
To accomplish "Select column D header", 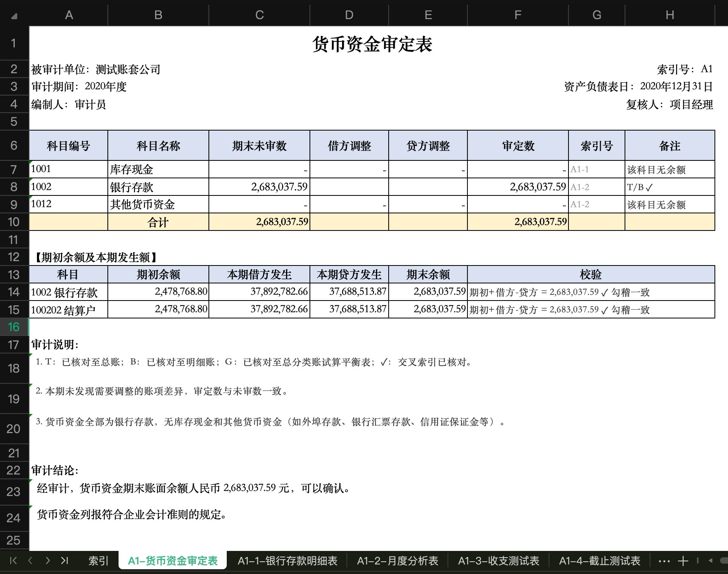I will [349, 15].
